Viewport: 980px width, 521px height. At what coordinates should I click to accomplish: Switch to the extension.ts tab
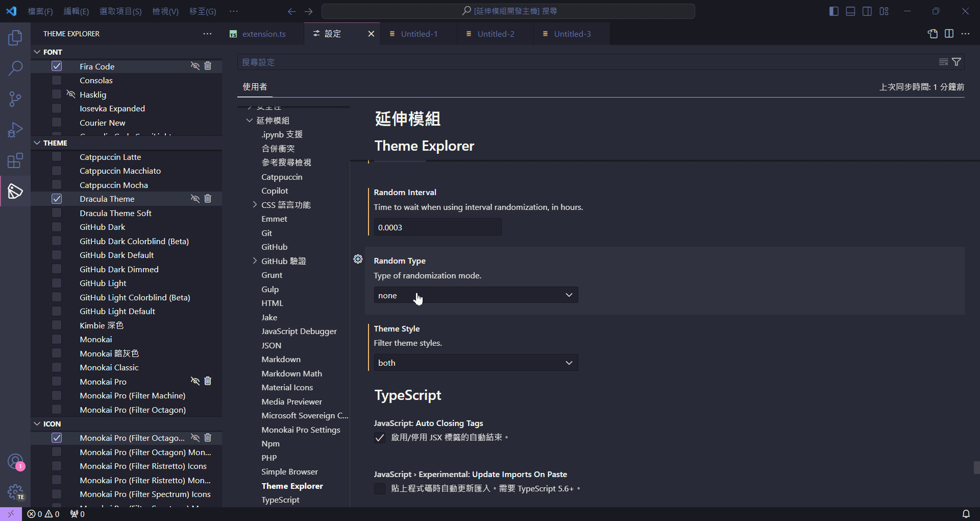264,34
